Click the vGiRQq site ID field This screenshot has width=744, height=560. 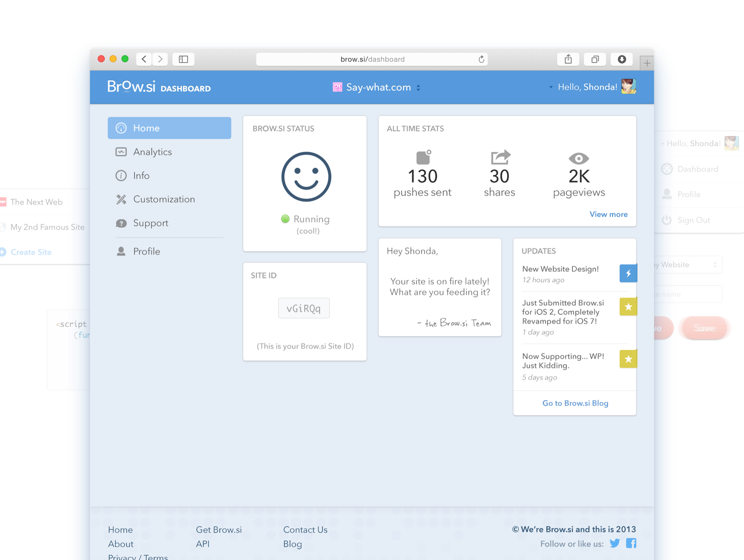(x=304, y=308)
